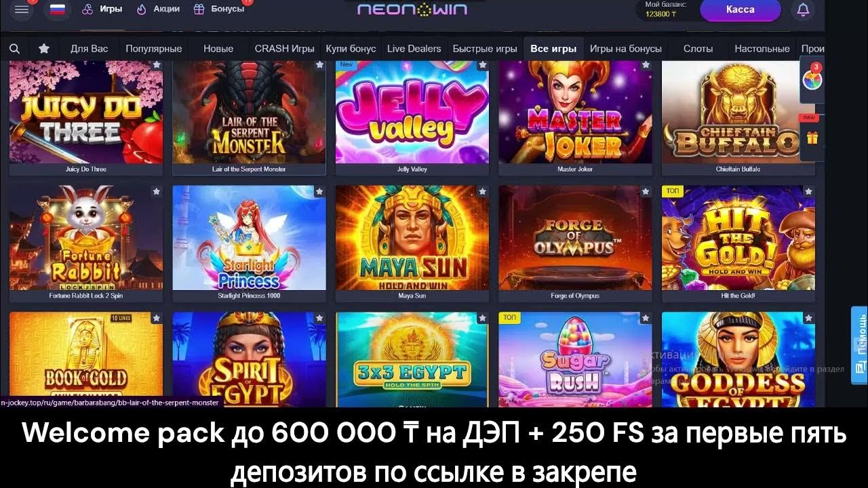This screenshot has width=868, height=488.
Task: Mark Maya Sun as favorite with star
Action: [x=482, y=192]
